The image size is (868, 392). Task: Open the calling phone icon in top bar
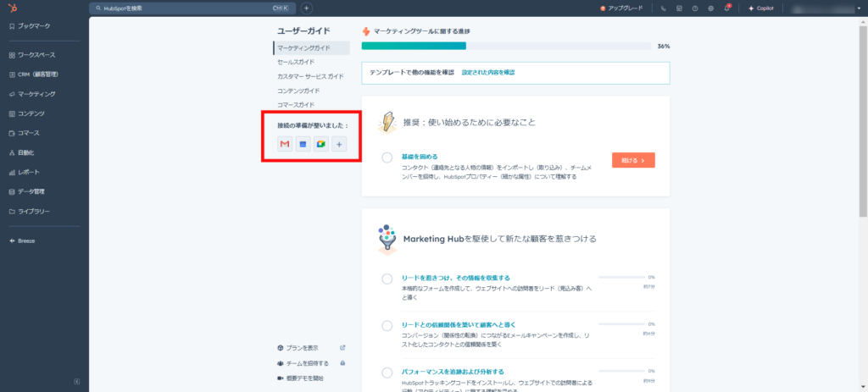[x=663, y=8]
